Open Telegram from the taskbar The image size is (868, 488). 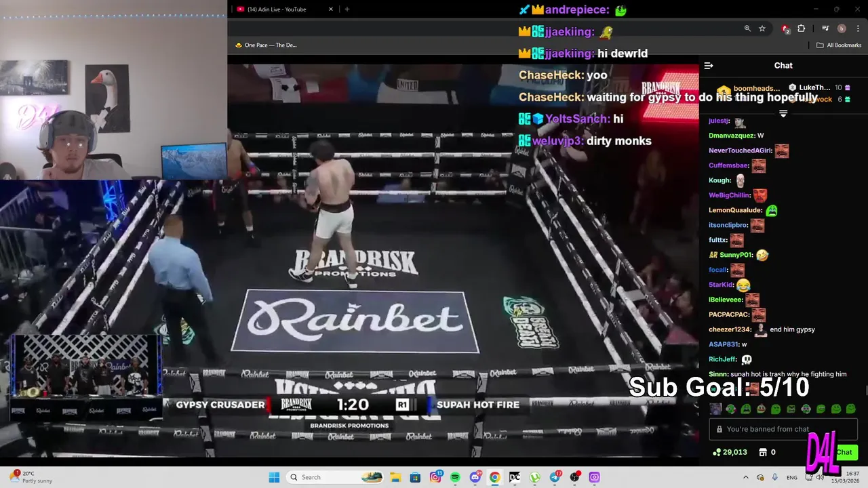(x=555, y=477)
